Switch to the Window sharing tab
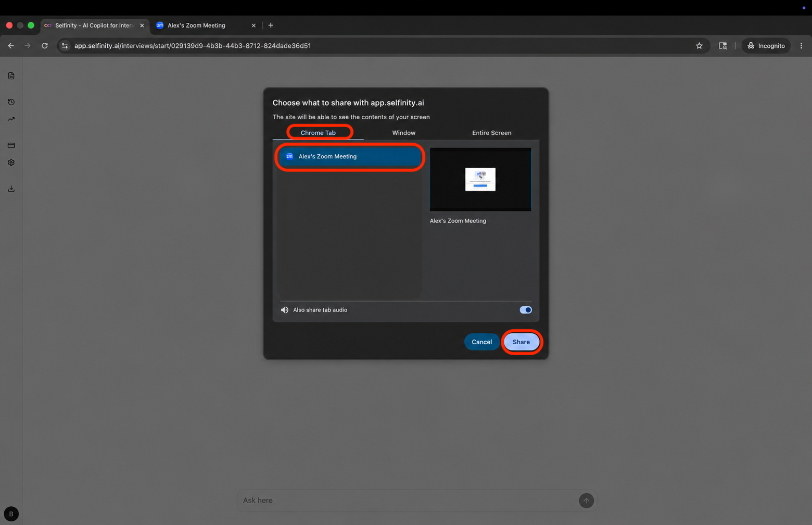Viewport: 812px width, 525px height. (x=404, y=133)
